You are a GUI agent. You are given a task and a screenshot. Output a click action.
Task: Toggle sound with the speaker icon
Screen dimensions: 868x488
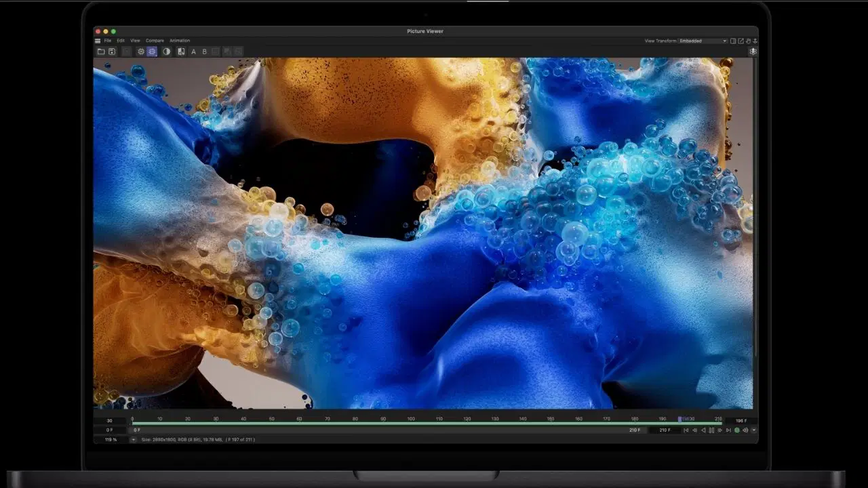tap(745, 430)
